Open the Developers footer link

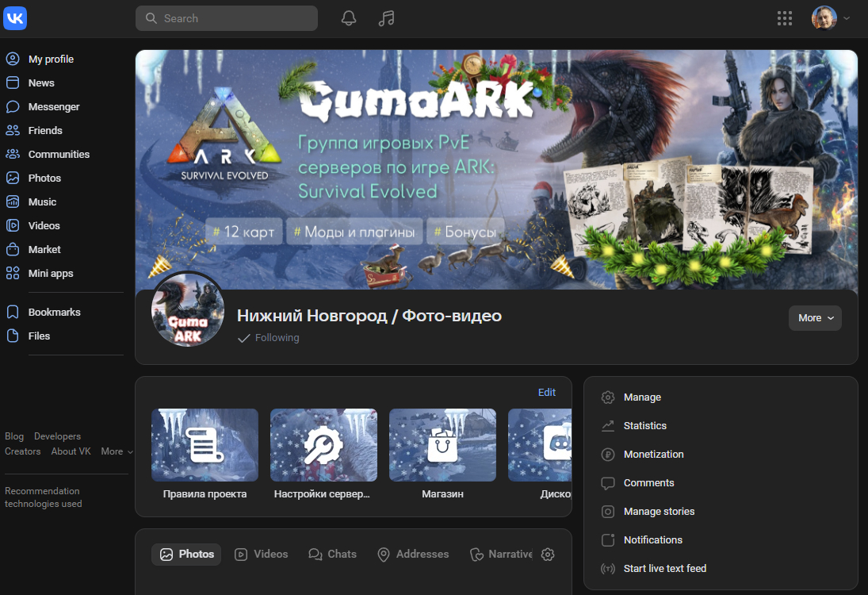click(x=57, y=436)
